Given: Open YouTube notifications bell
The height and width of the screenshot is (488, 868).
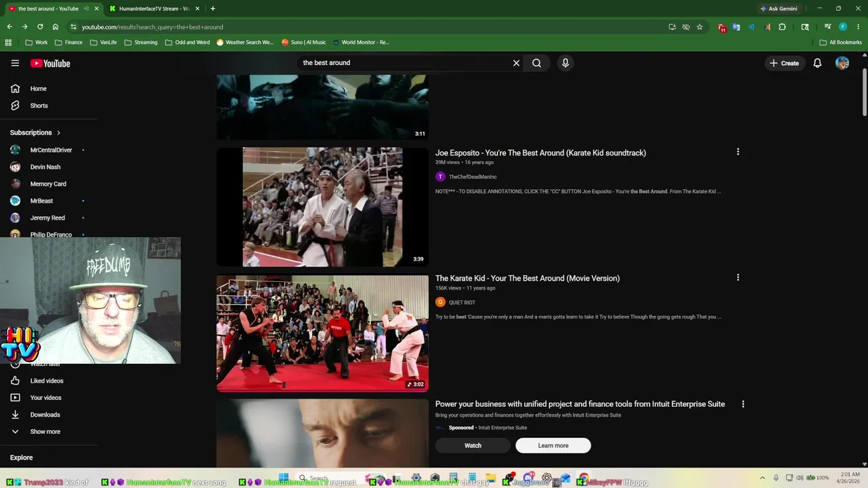Looking at the screenshot, I should pyautogui.click(x=817, y=63).
